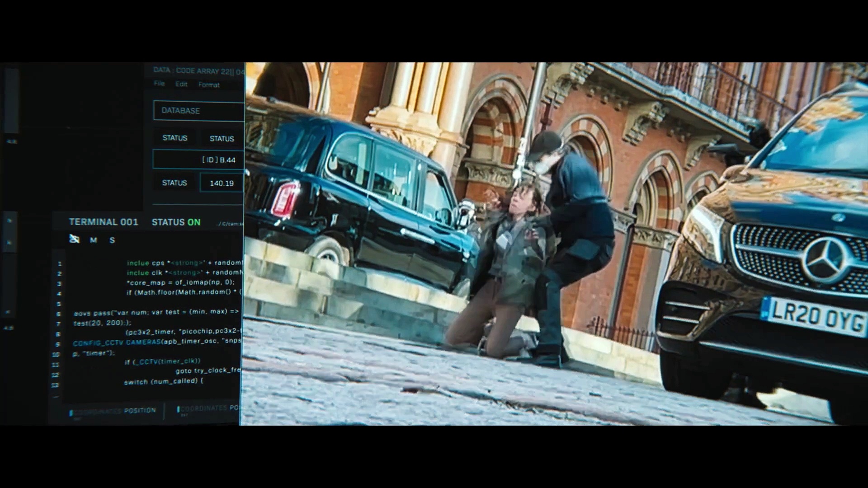Click the DATABASE field box
Screen dimensions: 868x488
[198, 111]
